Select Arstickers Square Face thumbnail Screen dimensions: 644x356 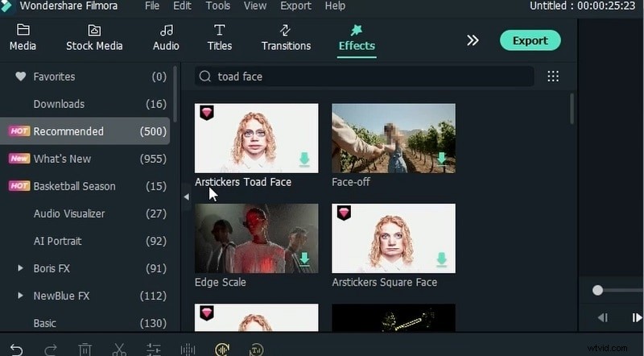tap(394, 238)
